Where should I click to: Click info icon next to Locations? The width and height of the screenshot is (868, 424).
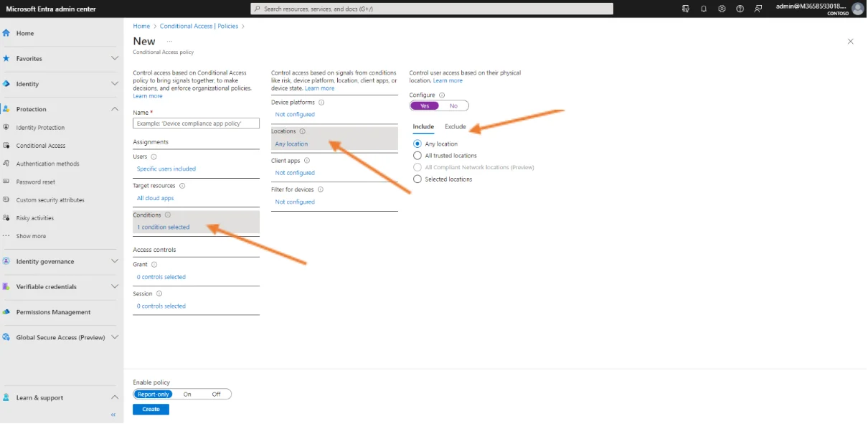tap(302, 131)
